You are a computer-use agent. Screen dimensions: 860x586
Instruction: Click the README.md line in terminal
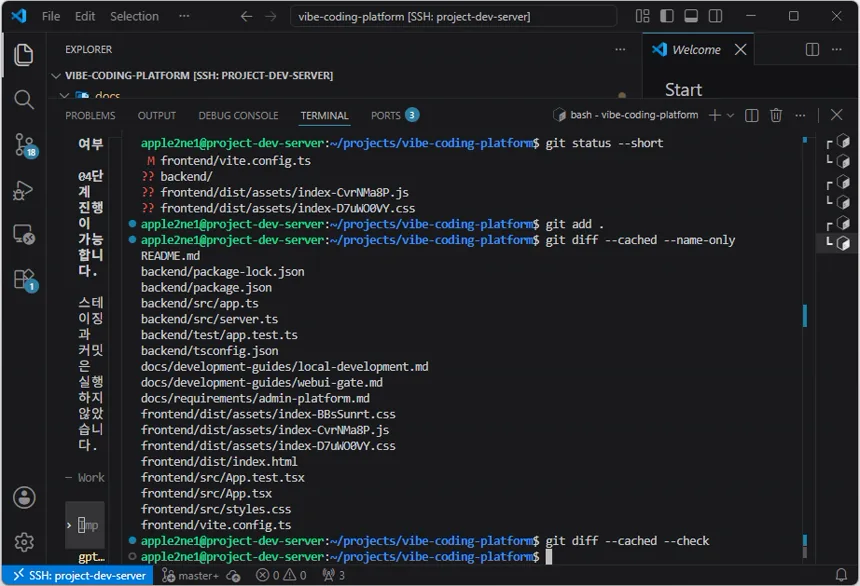pos(171,256)
